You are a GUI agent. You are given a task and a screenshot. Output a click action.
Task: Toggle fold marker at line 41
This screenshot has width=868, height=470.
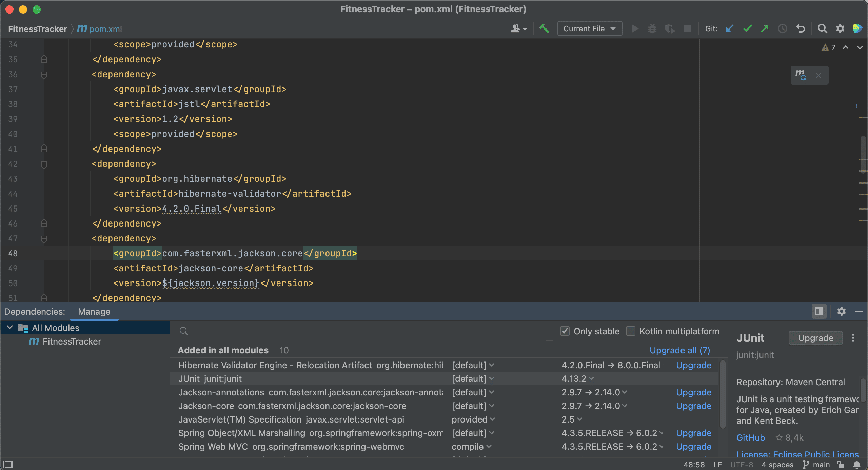pyautogui.click(x=44, y=149)
